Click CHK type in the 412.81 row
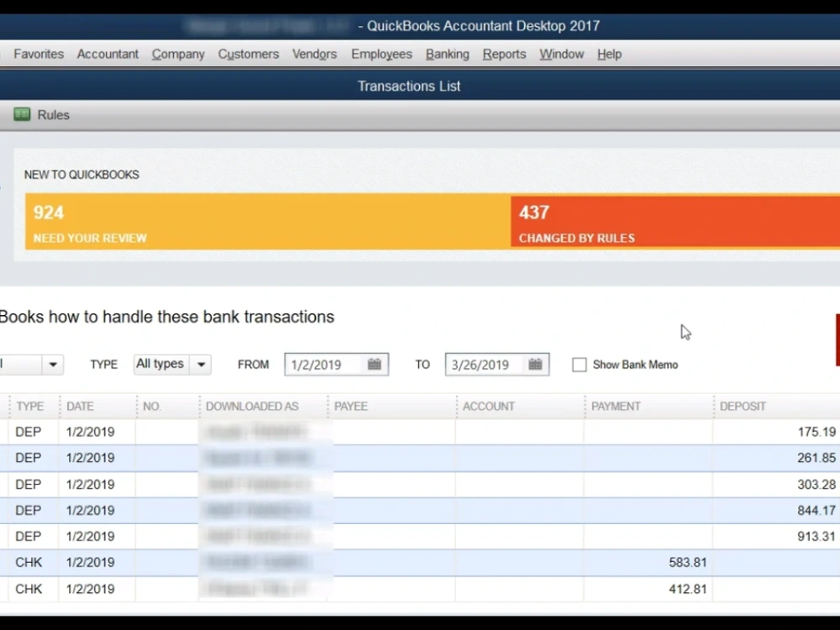Viewport: 840px width, 630px height. [x=29, y=590]
